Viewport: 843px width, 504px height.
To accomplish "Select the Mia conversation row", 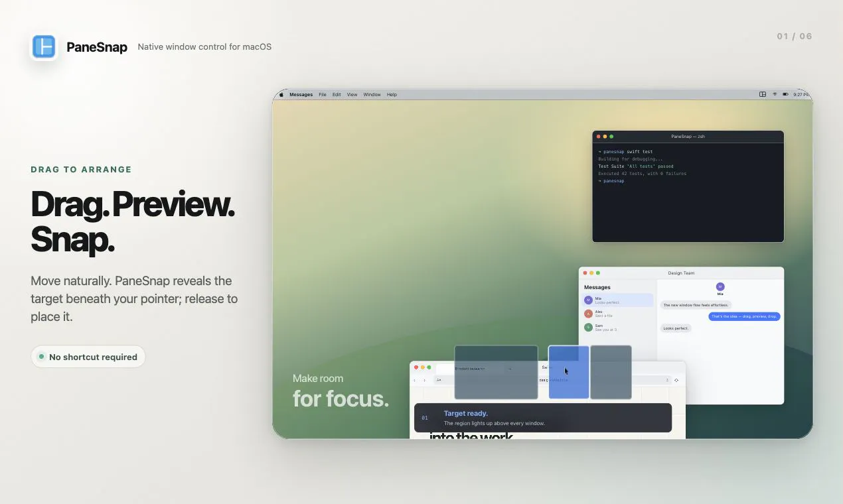I will tap(618, 300).
